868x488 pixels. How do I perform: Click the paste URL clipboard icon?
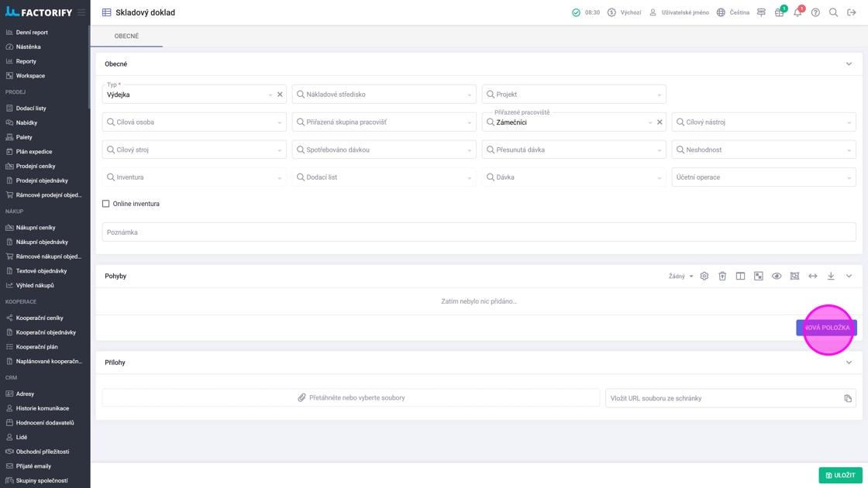click(848, 398)
